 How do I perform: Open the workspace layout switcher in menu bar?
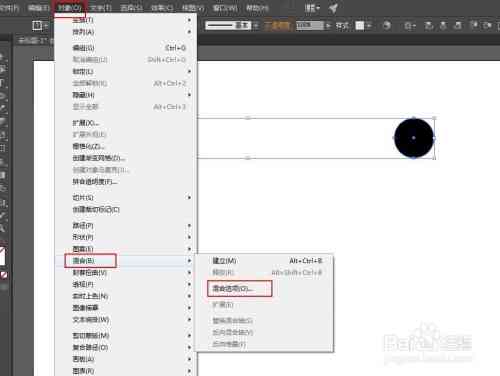coord(312,8)
